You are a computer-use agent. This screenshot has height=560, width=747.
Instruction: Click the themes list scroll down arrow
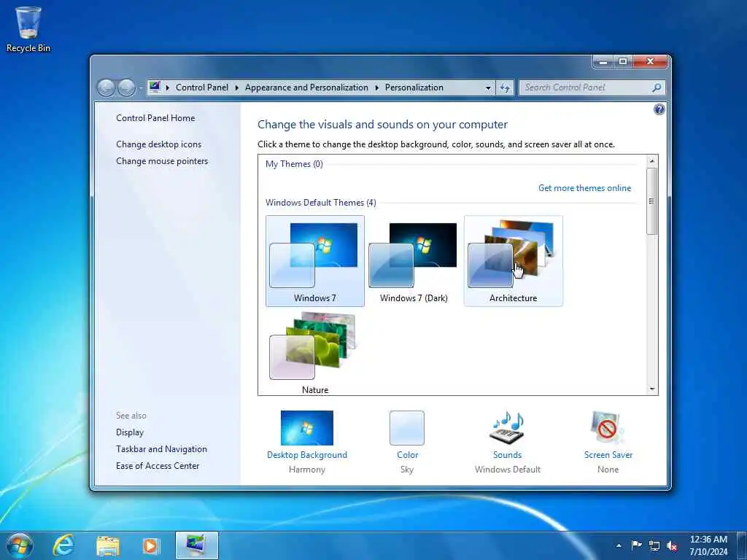point(651,389)
